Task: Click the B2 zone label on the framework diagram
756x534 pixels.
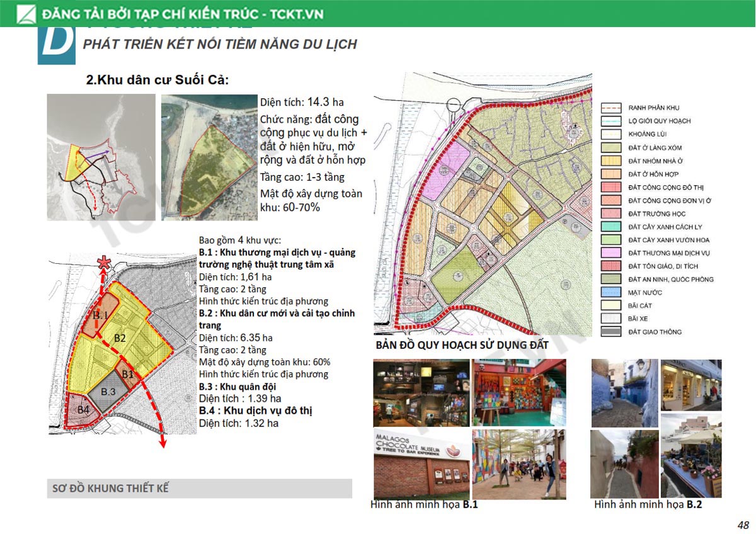Action: pos(120,338)
